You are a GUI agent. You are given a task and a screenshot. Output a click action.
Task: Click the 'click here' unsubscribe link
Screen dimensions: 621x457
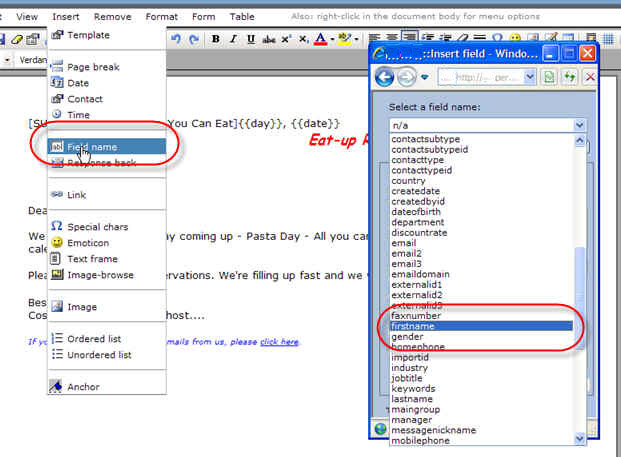pyautogui.click(x=279, y=342)
